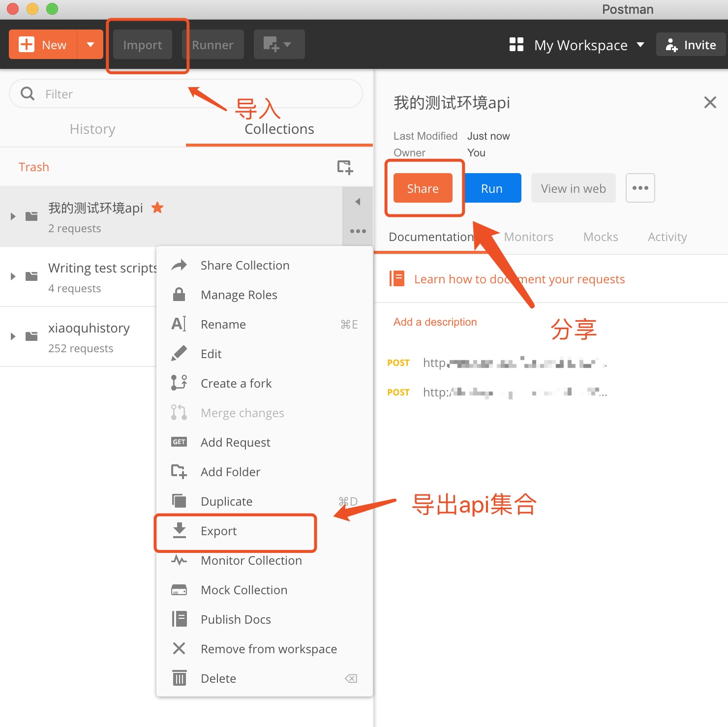728x727 pixels.
Task: Open the Trash link
Action: (x=34, y=167)
